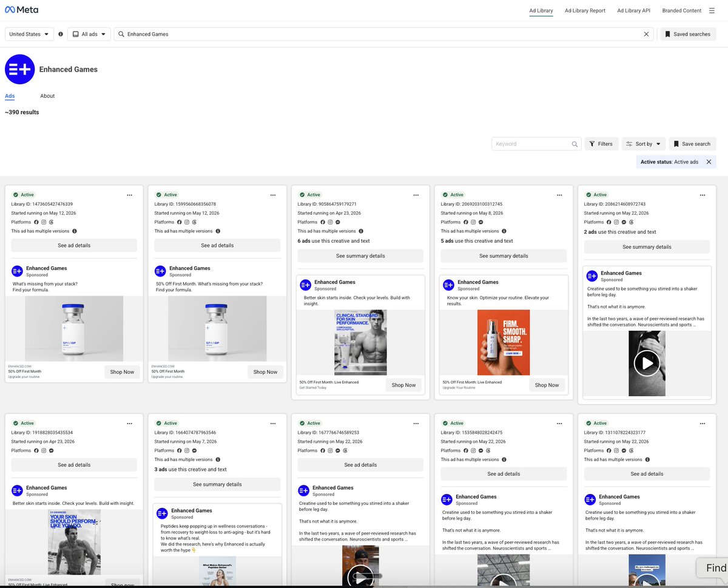See ad details for ad 1599560668356078

point(217,245)
